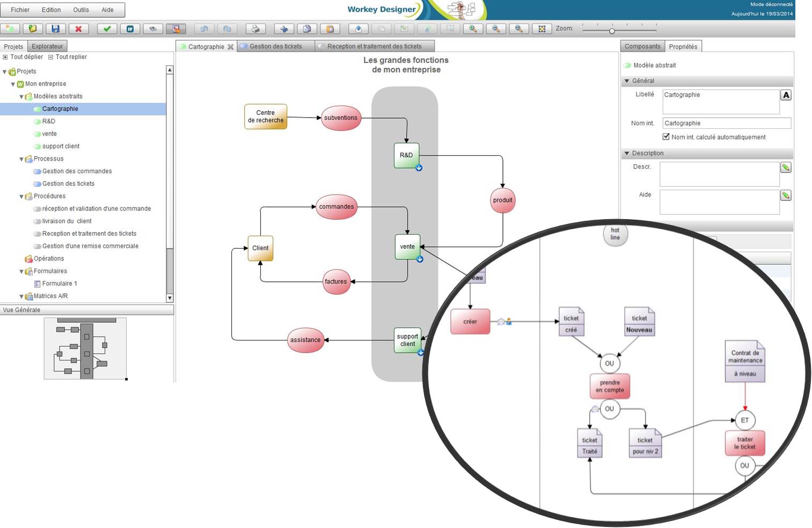Collapse the 'Mon entreprise' tree node

(13, 84)
